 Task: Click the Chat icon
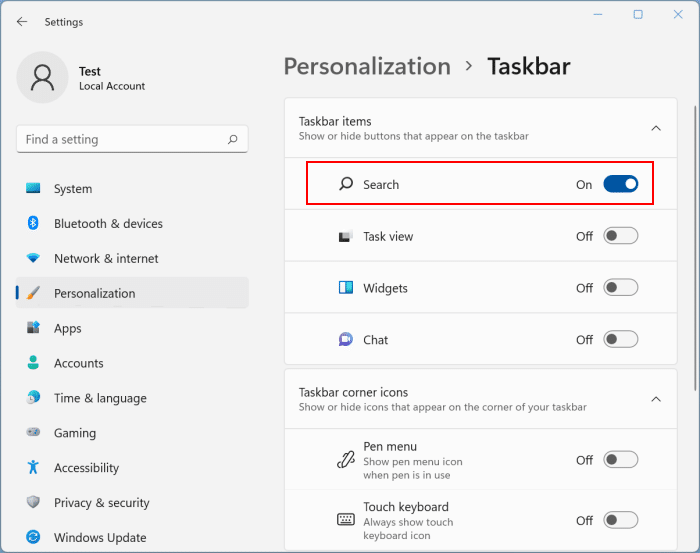346,340
